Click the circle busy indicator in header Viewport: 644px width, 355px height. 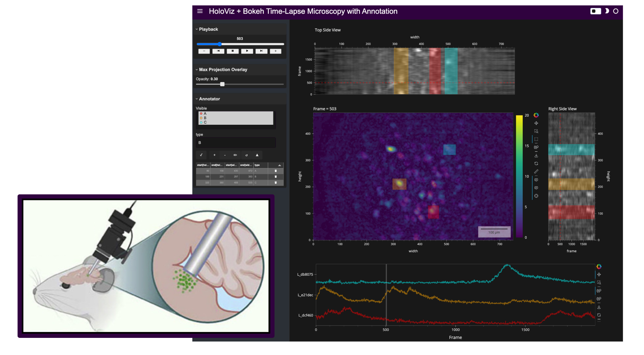coord(616,11)
